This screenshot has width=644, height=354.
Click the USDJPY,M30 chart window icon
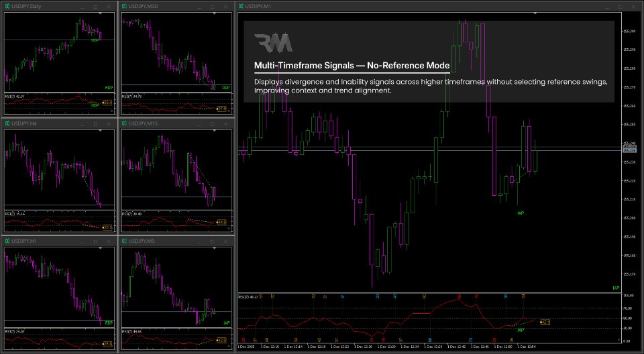click(125, 7)
